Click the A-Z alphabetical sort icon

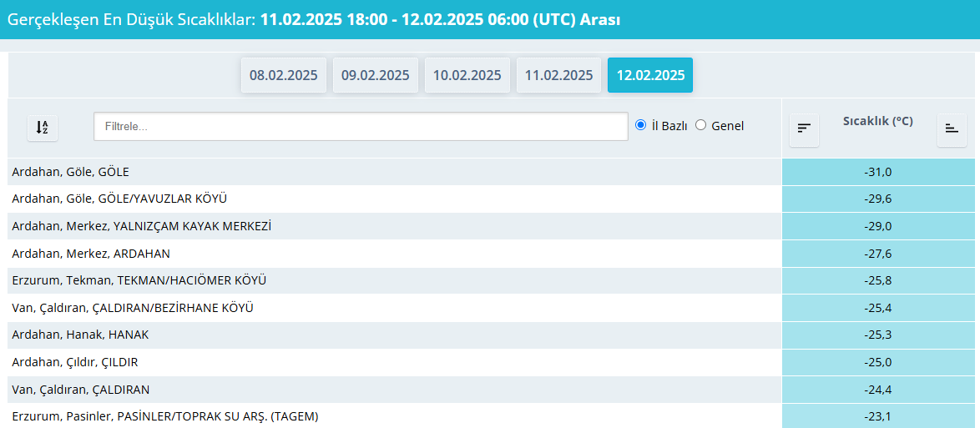pyautogui.click(x=43, y=128)
